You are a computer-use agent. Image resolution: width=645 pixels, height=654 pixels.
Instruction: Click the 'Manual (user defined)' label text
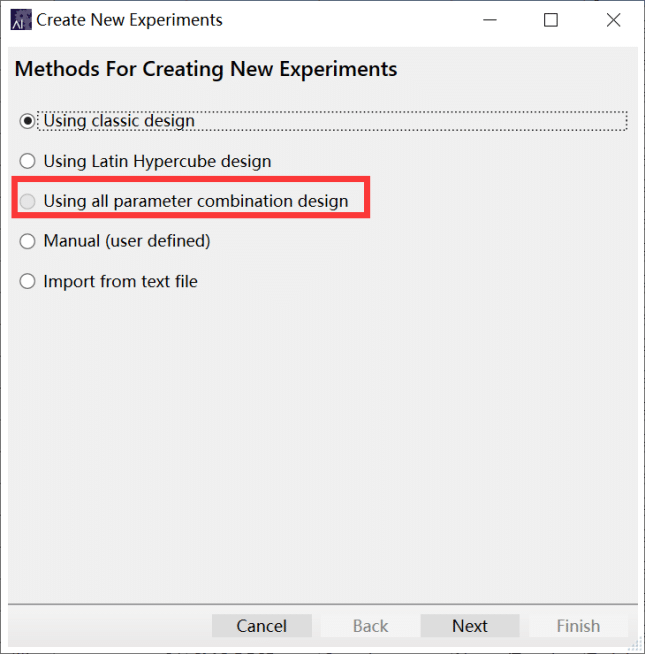127,241
